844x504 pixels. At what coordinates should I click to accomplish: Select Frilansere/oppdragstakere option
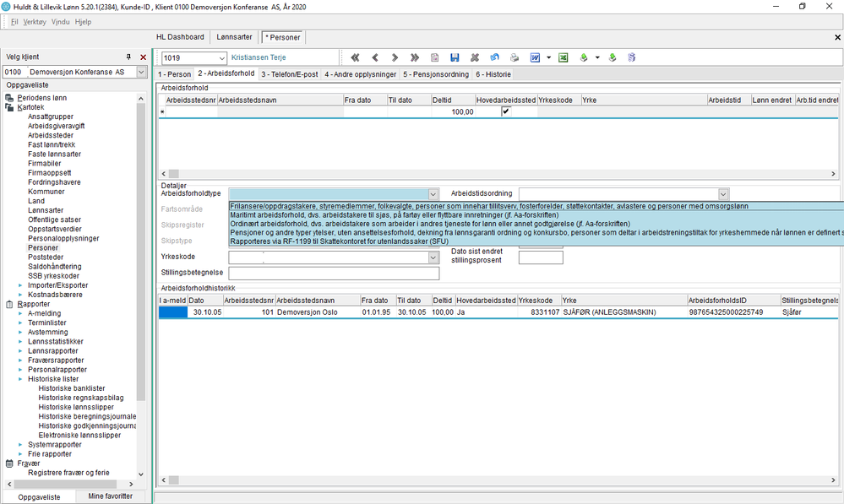[536, 206]
